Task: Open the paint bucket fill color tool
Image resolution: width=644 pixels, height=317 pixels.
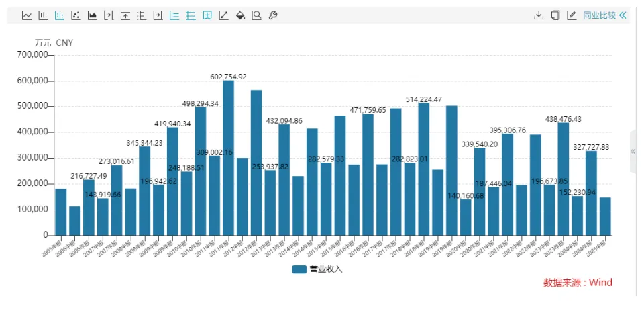Action: coord(240,15)
